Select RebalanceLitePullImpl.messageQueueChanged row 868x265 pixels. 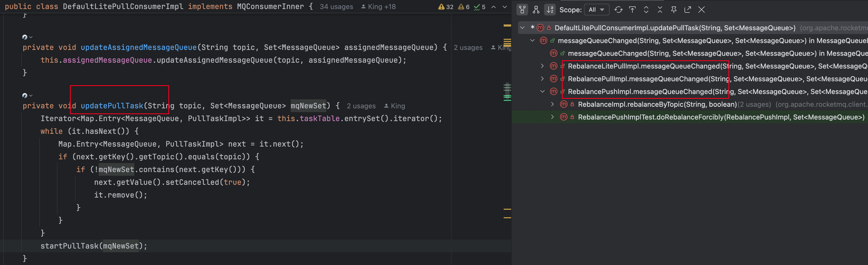coord(690,66)
